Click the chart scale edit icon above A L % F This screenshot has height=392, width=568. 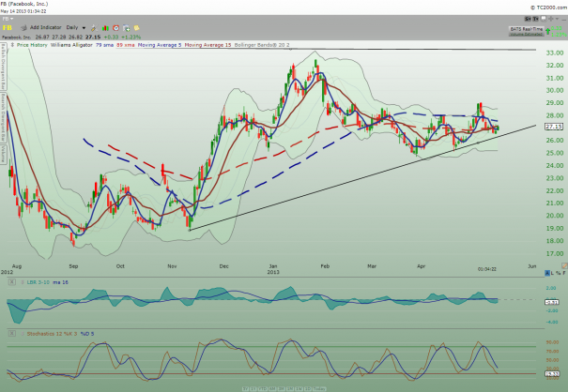point(564,266)
